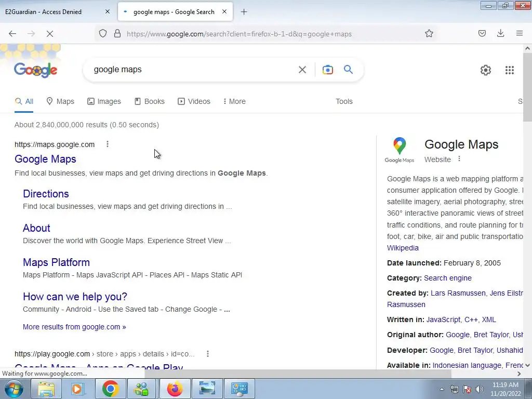Open the Google apps grid
The height and width of the screenshot is (399, 532).
pos(509,70)
